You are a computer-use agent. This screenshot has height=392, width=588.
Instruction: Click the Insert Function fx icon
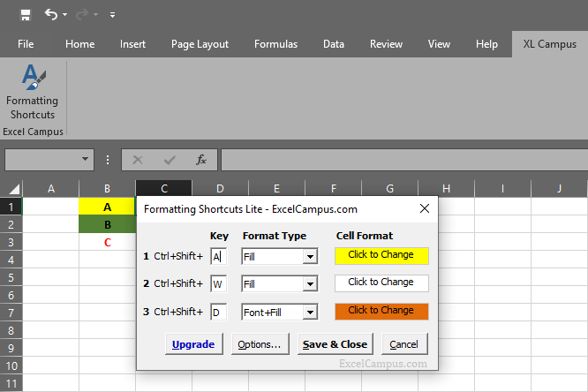coord(201,160)
